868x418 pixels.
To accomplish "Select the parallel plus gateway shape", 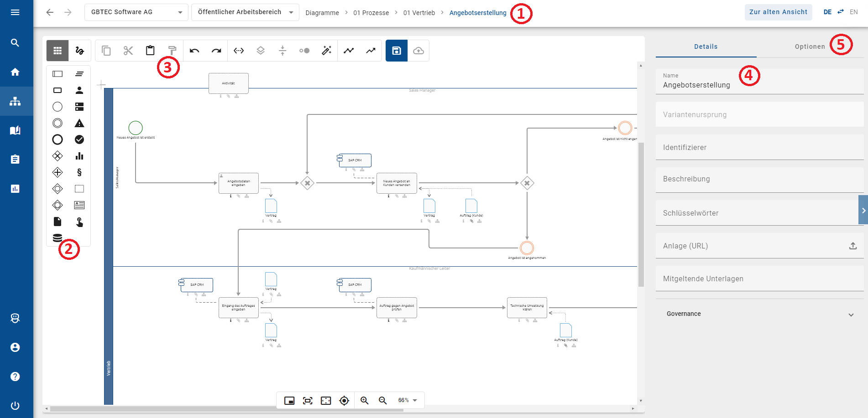I will coord(58,172).
